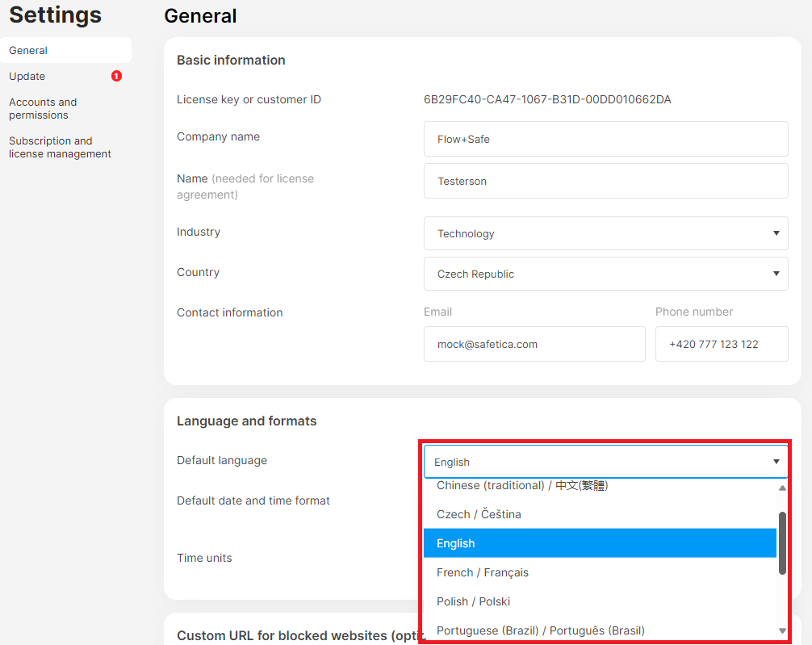
Task: Pick French / Français as language
Action: tap(483, 572)
